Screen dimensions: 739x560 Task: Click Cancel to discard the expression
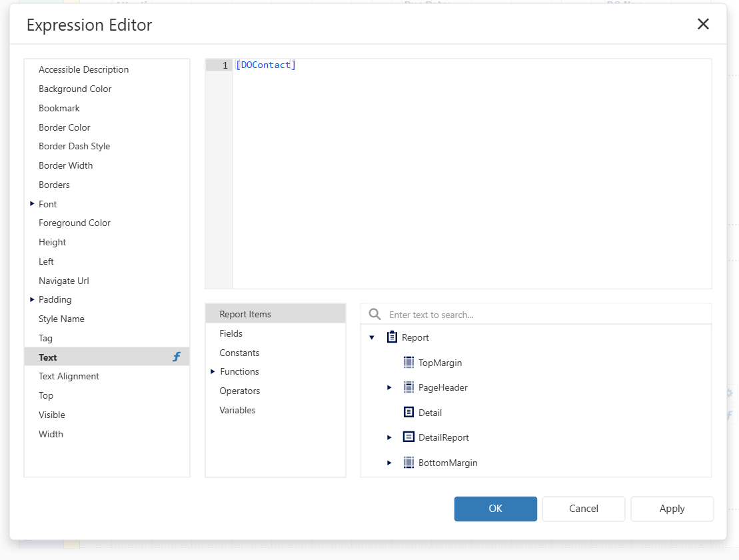[584, 509]
